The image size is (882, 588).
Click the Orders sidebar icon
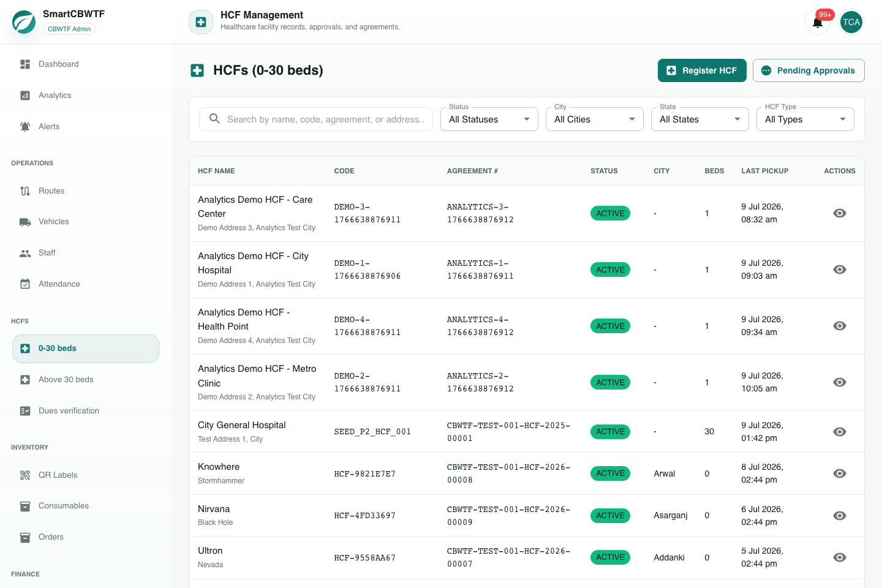pyautogui.click(x=25, y=537)
